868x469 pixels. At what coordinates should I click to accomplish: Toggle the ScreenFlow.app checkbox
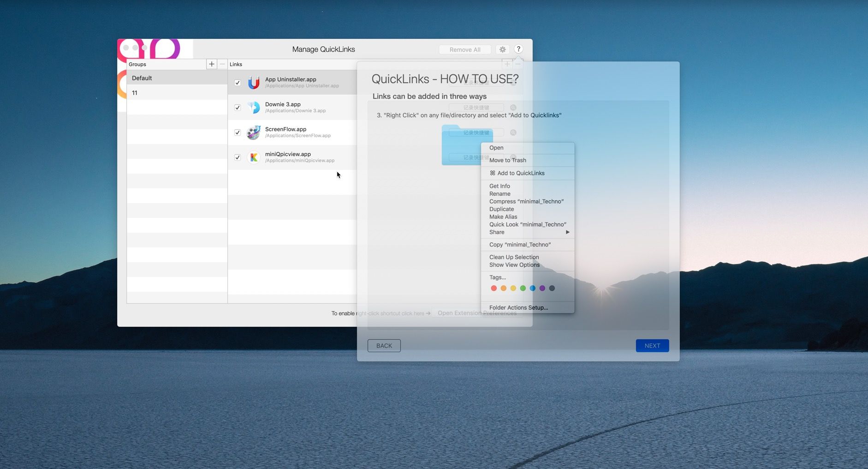(238, 132)
